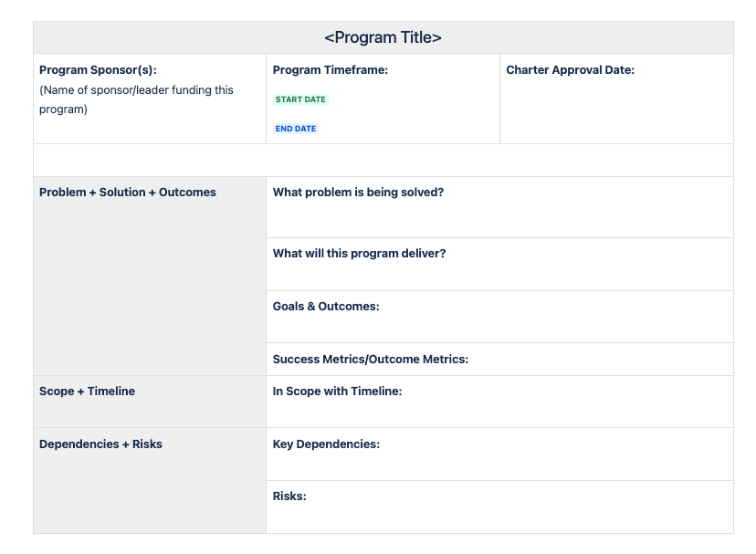Click the Program Timeframe heading
The image size is (756, 554).
pos(331,70)
